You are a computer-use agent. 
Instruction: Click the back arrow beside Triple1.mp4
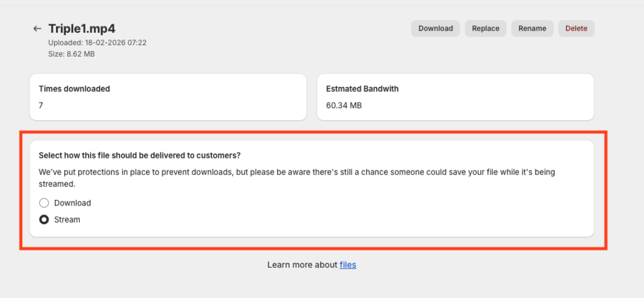pos(38,29)
